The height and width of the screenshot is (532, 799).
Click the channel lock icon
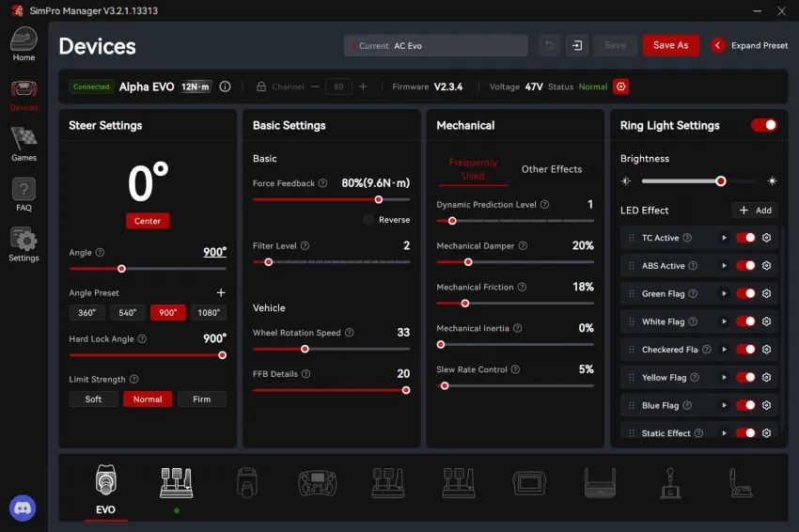261,86
